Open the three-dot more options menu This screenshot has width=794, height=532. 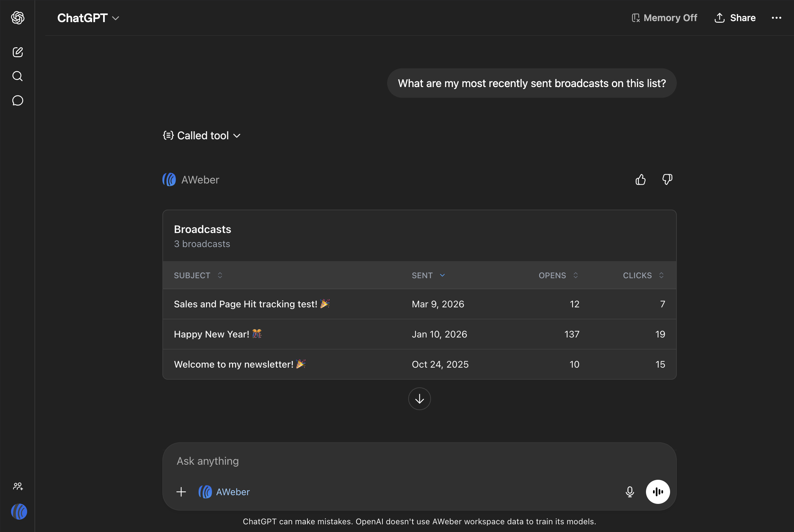(776, 18)
